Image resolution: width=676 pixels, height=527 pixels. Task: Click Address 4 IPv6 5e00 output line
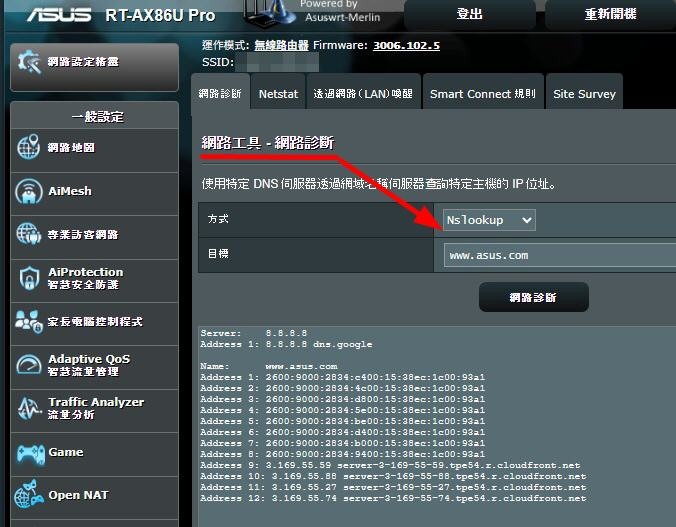(342, 410)
